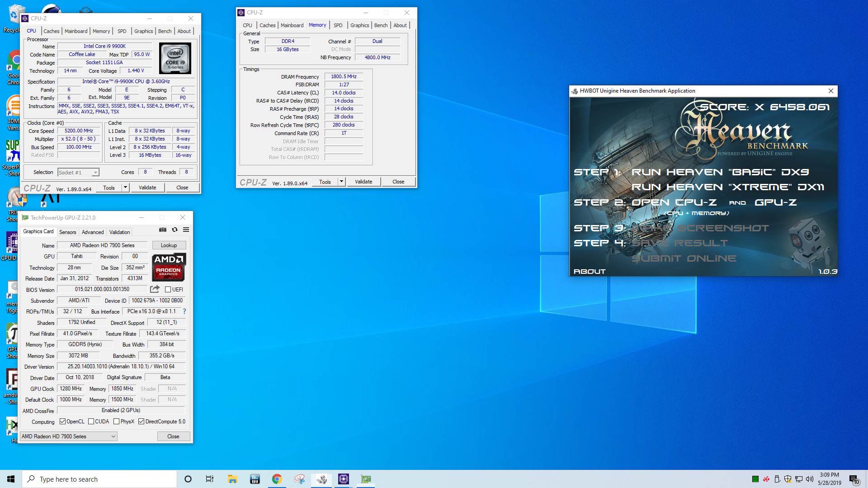Open the Socket #1 selection dropdown
Viewport: 868px width, 488px height.
point(78,172)
